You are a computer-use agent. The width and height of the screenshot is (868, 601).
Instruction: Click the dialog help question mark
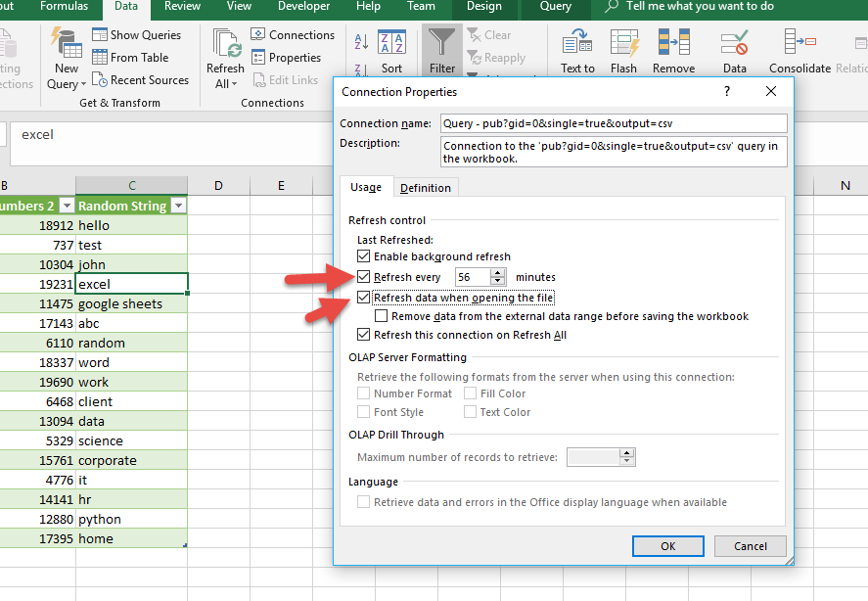[x=727, y=91]
